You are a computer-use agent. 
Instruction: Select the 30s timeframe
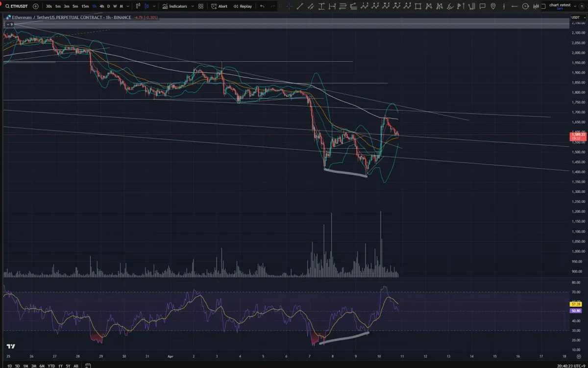tap(49, 6)
